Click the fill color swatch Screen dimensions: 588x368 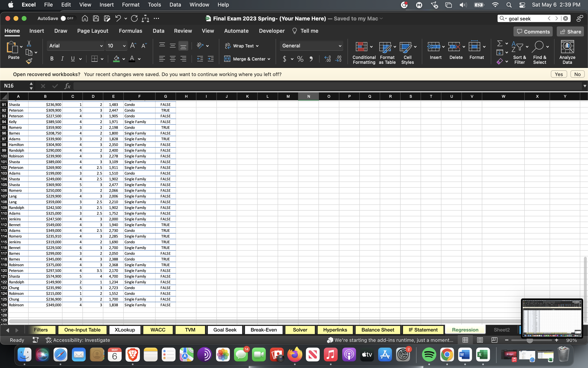click(x=116, y=59)
